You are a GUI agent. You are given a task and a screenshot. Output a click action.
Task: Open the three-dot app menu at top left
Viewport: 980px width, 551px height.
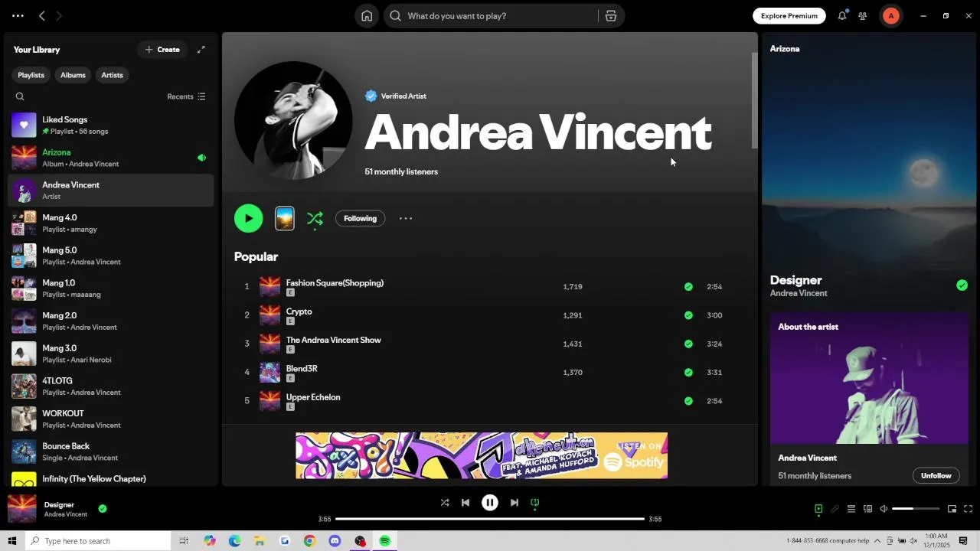point(18,16)
